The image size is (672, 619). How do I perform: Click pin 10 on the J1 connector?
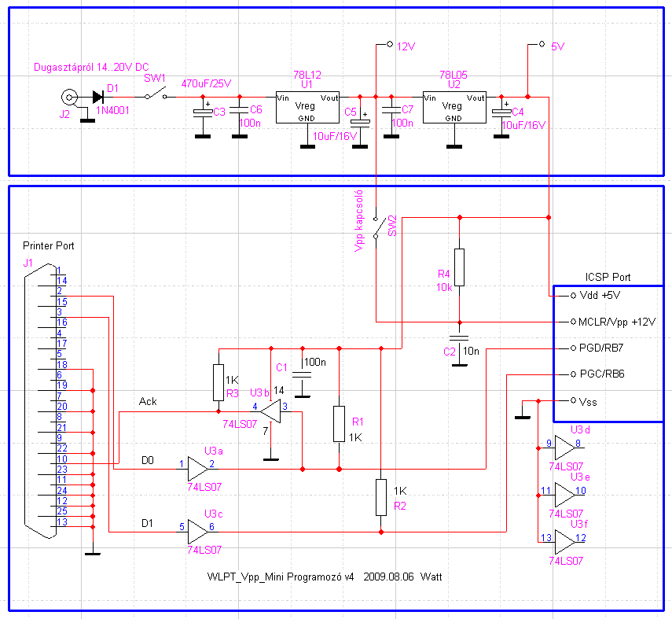(62, 459)
